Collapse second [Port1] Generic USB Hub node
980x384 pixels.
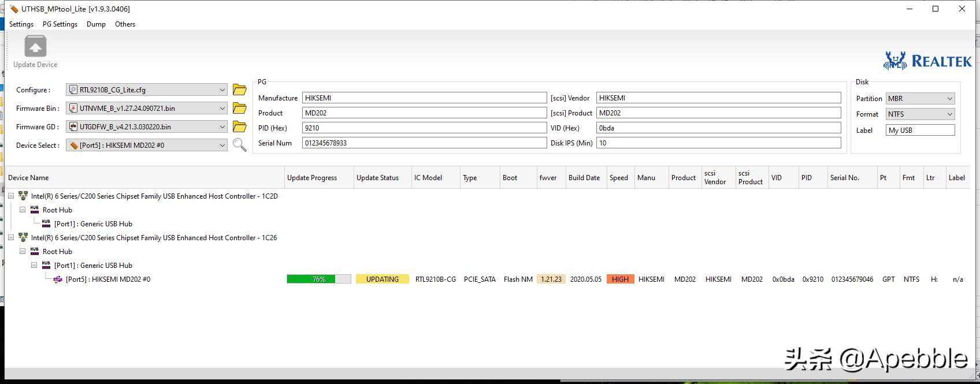pos(34,266)
